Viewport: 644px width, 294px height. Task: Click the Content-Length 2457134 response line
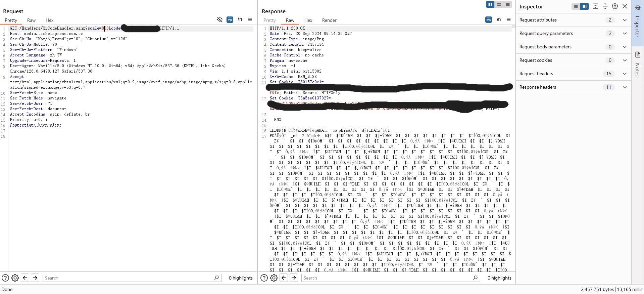click(297, 44)
